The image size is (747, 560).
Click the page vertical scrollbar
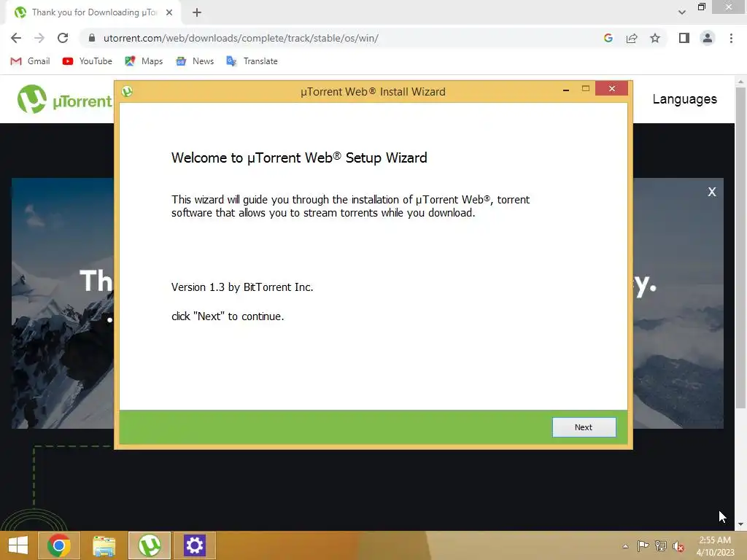740,248
